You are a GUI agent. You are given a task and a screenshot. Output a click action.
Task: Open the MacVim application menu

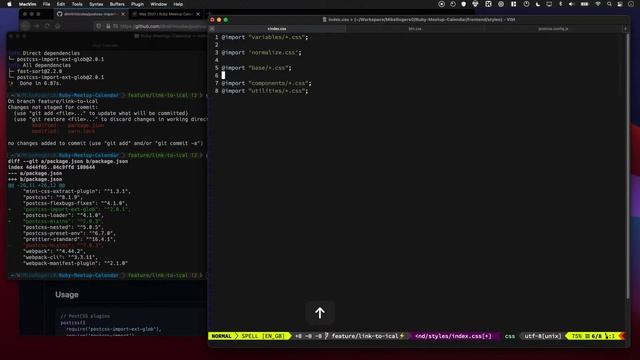pyautogui.click(x=27, y=4)
